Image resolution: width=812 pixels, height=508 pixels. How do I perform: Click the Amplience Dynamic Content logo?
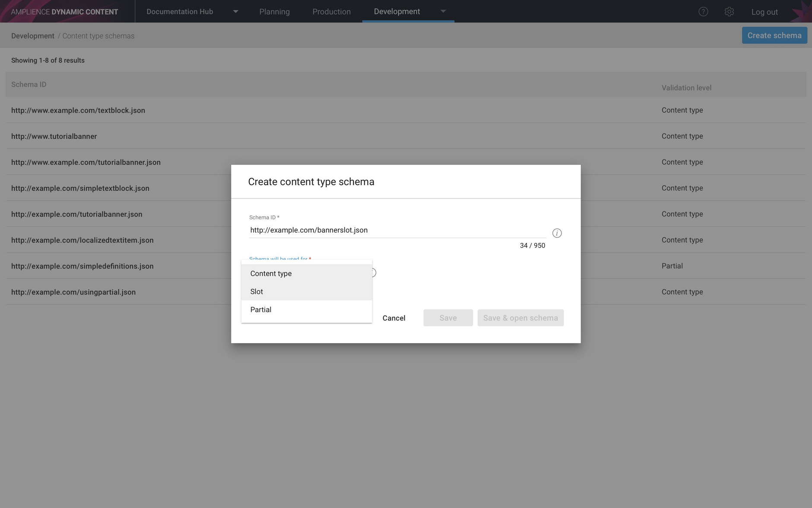point(63,11)
